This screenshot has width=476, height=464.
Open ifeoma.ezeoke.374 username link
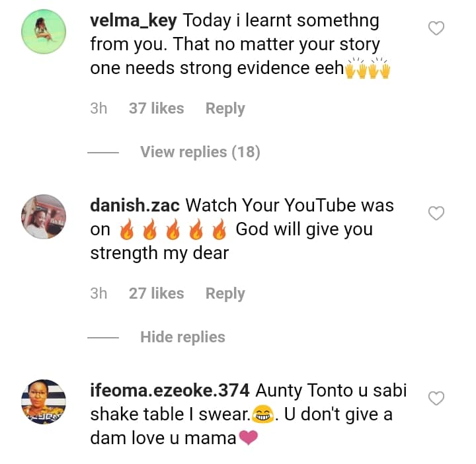[x=169, y=391]
